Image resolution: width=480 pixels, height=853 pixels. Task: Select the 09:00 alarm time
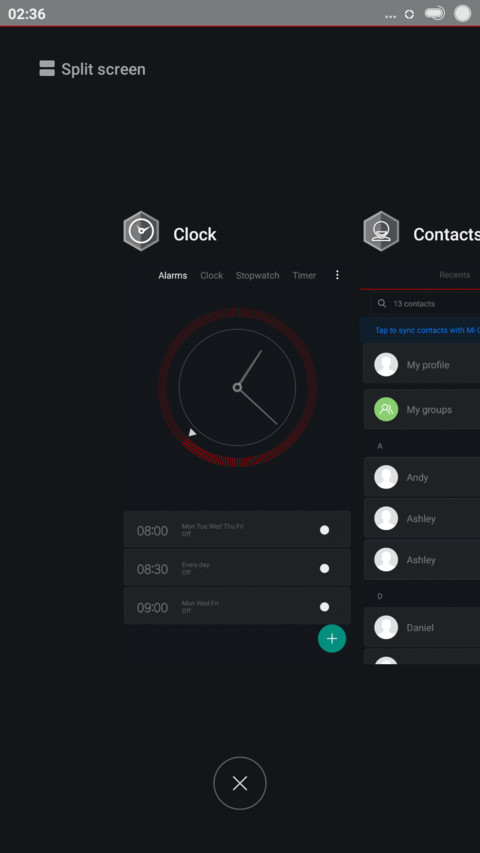(152, 608)
